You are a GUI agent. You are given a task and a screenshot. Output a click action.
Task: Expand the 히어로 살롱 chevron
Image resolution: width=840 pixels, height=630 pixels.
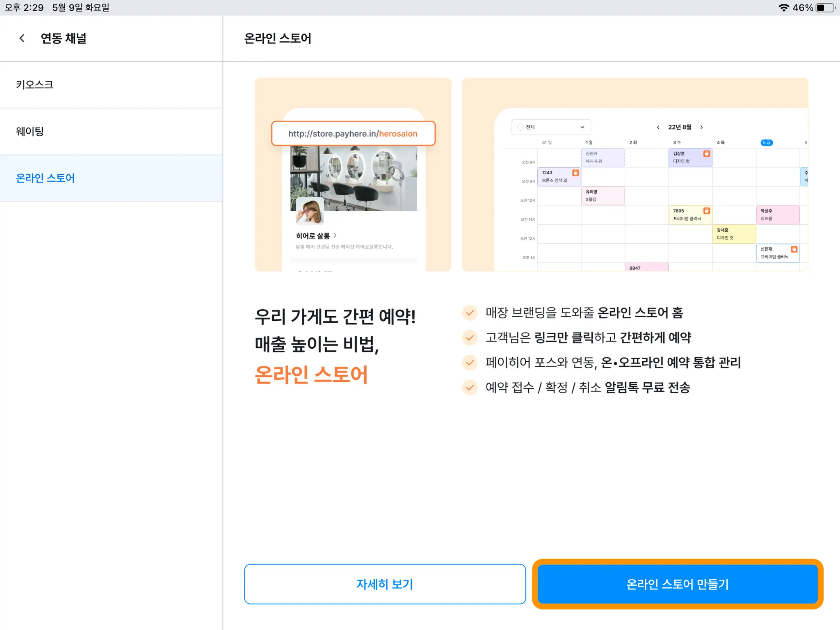tap(335, 235)
